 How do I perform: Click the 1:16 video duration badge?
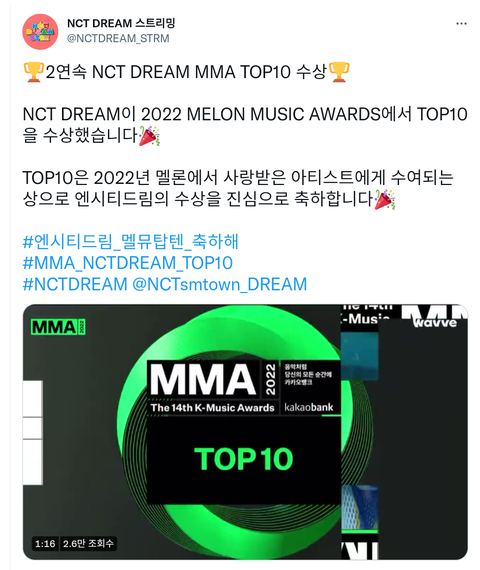tap(45, 544)
